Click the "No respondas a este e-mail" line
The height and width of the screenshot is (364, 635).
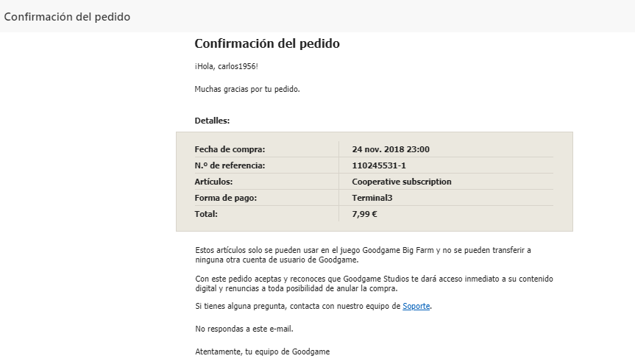pyautogui.click(x=244, y=329)
